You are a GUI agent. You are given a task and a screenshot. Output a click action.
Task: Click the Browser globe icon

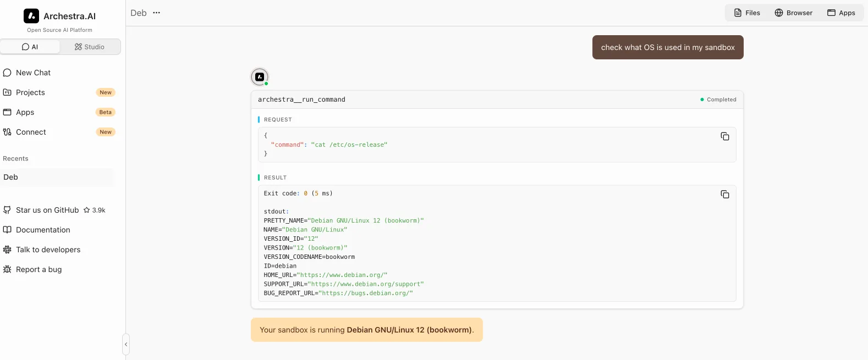[779, 13]
